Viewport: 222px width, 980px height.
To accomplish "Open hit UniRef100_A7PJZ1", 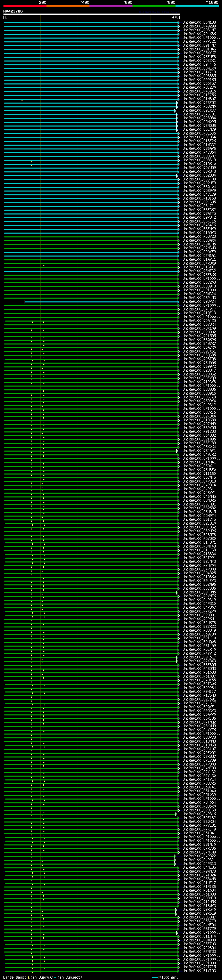I will coord(199,41).
